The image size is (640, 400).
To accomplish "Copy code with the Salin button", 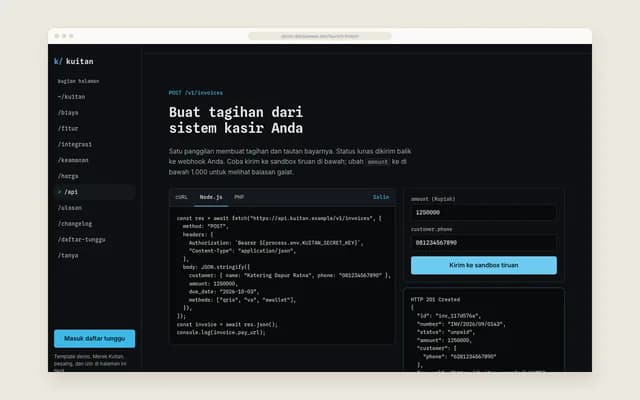I will pyautogui.click(x=381, y=197).
